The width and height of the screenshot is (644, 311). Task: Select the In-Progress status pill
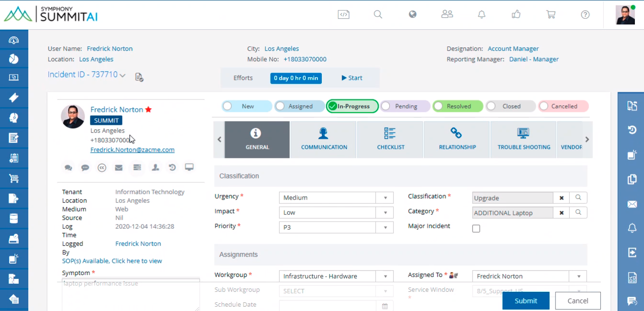click(352, 106)
